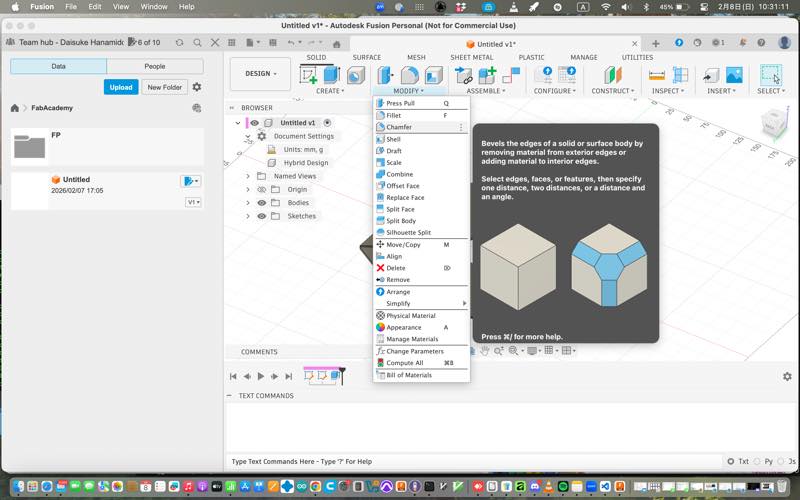The width and height of the screenshot is (800, 500).
Task: Jump to timeline end
Action: click(289, 376)
